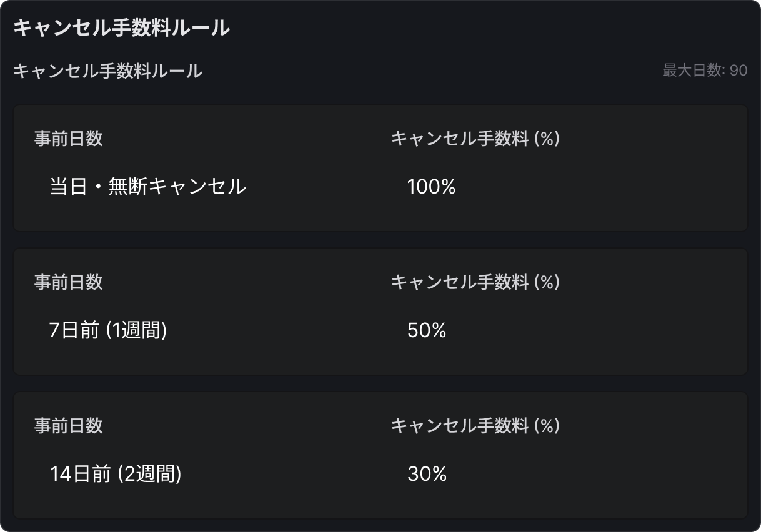This screenshot has width=761, height=532.
Task: Click 事前日数 label above 7日前 (1週間)
Action: click(68, 282)
